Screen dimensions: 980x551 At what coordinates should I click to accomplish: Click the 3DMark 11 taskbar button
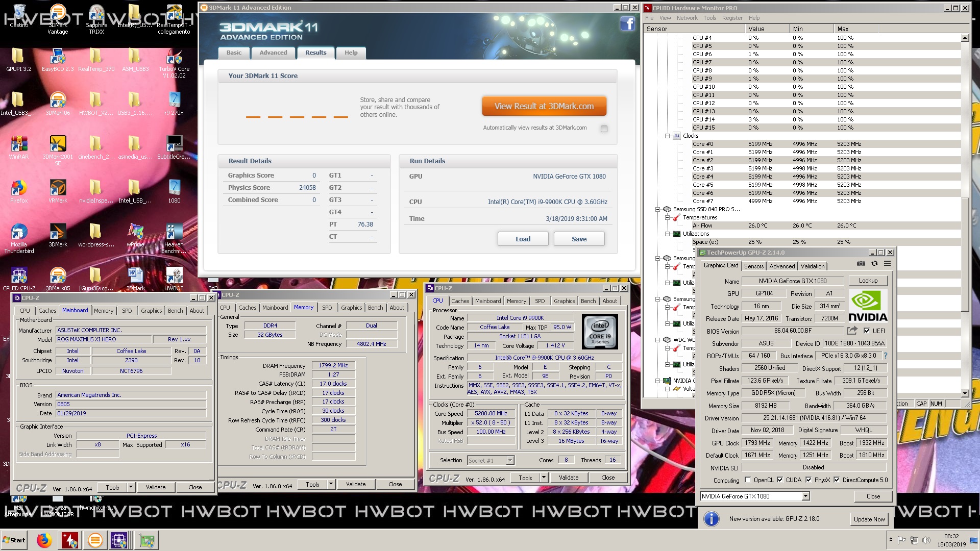95,540
